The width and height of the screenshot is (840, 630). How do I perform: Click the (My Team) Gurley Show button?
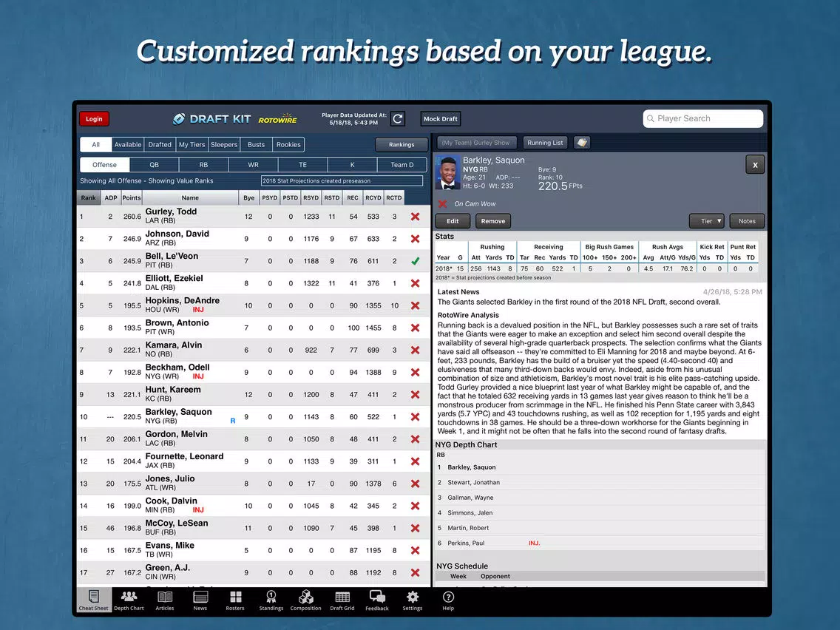(x=477, y=143)
